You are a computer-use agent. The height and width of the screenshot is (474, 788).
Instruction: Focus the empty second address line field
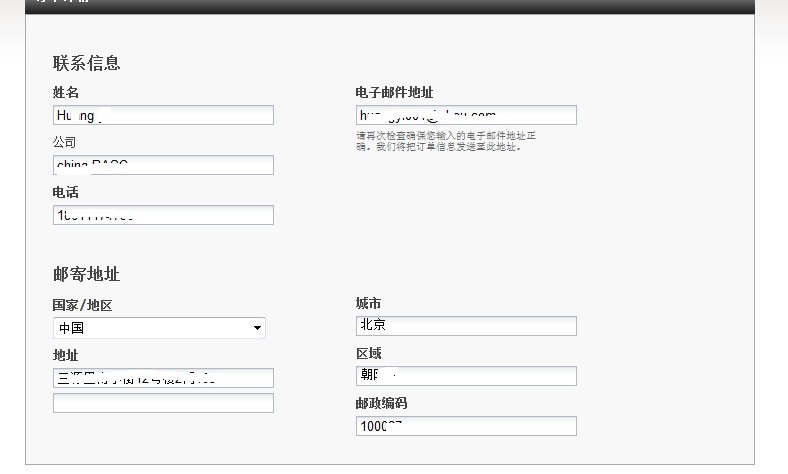(163, 403)
